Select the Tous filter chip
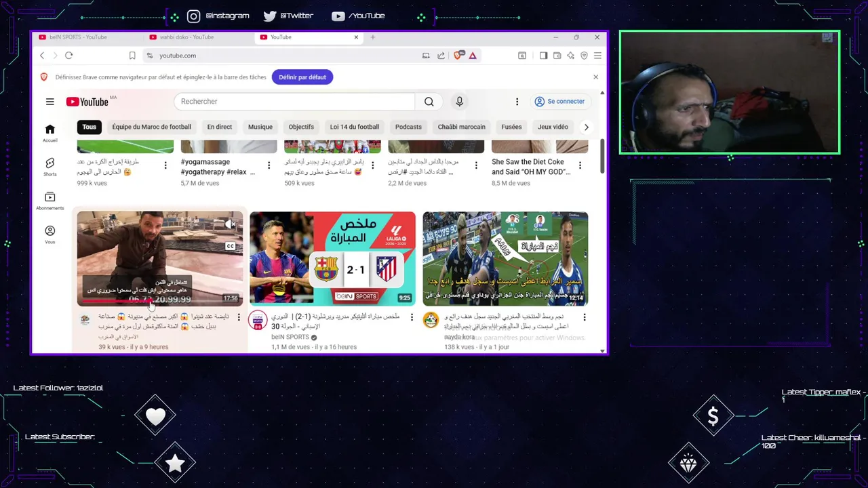Screen dimensions: 868x488 pos(90,127)
